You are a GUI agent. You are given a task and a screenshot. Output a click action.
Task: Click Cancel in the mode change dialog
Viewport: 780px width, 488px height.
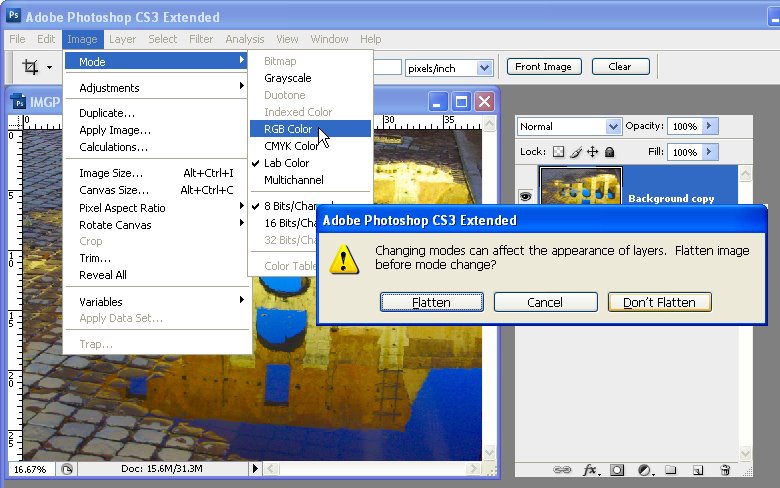click(x=545, y=302)
